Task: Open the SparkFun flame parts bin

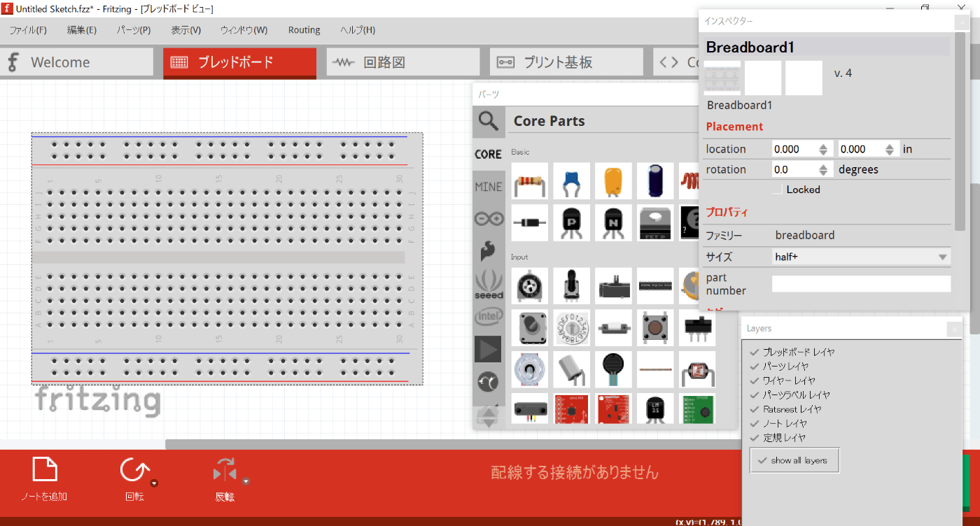Action: point(489,251)
